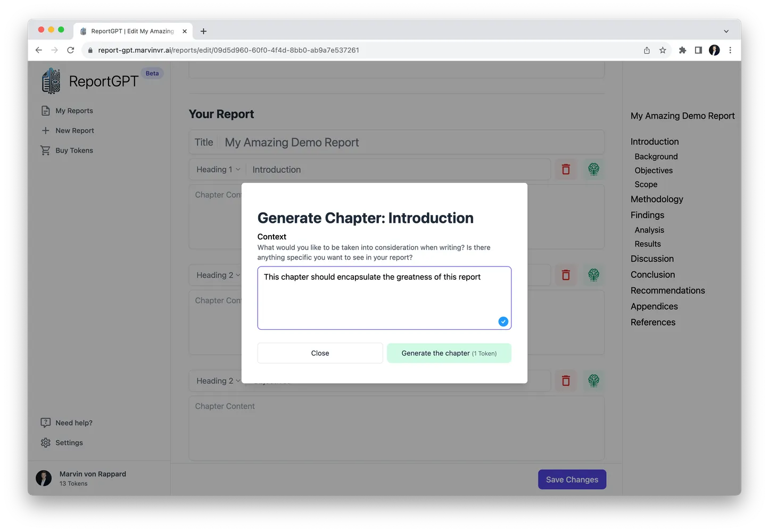Click the green AI brain icon for Introduction
Viewport: 769px width, 532px height.
point(593,169)
